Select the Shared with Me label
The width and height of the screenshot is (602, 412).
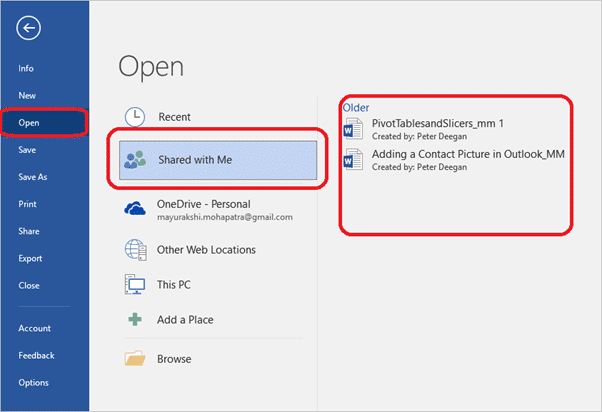[195, 160]
